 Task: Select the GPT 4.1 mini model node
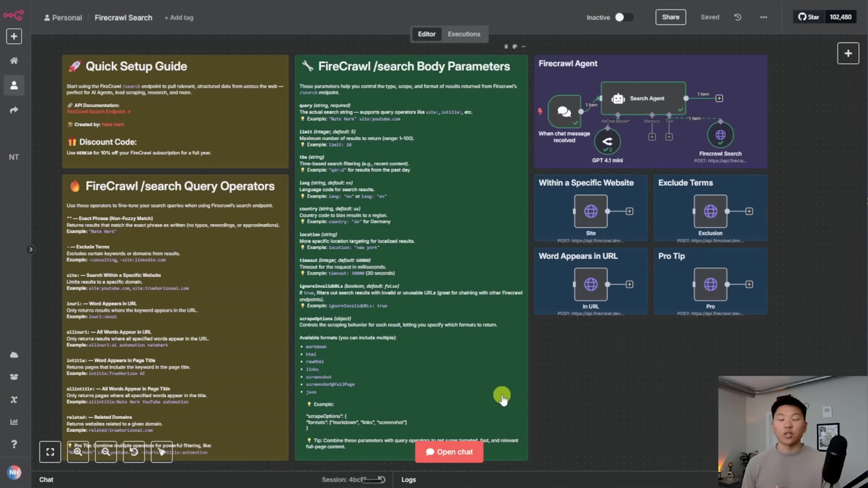607,141
